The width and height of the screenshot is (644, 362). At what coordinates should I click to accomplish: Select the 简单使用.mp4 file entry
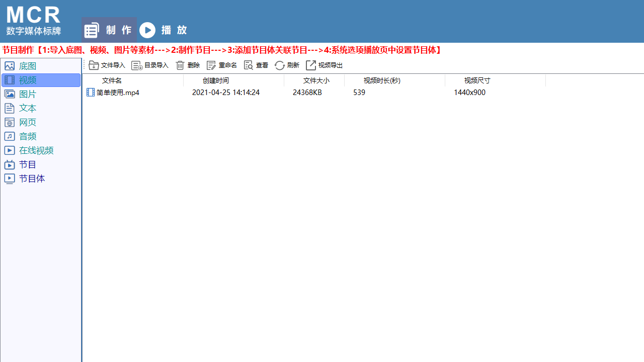pyautogui.click(x=117, y=93)
